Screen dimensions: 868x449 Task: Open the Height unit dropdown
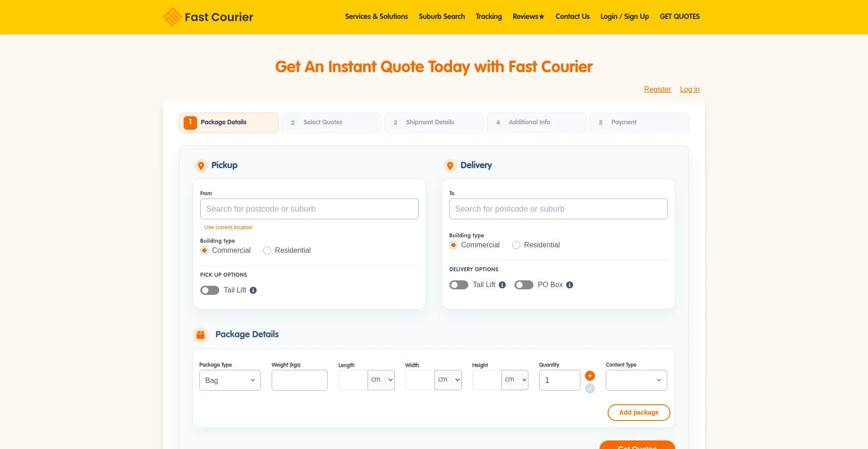point(515,380)
